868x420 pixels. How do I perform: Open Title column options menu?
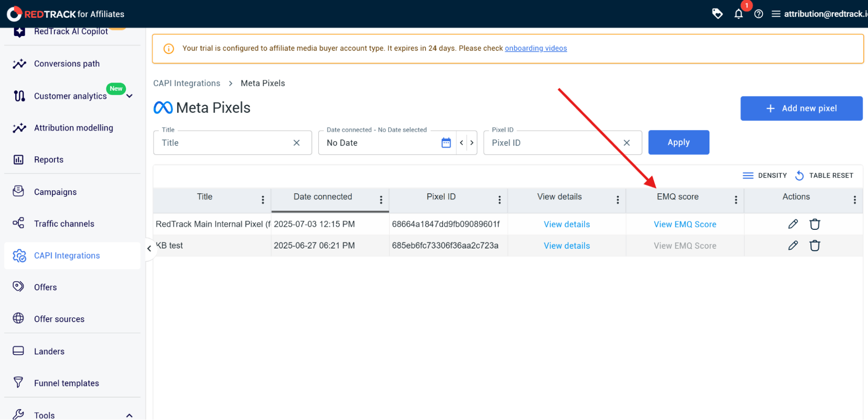click(263, 199)
